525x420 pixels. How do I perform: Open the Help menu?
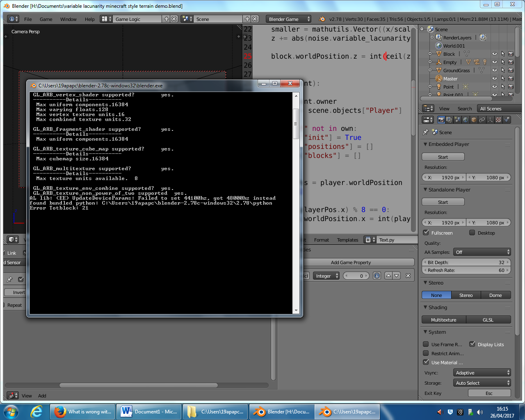click(x=89, y=19)
